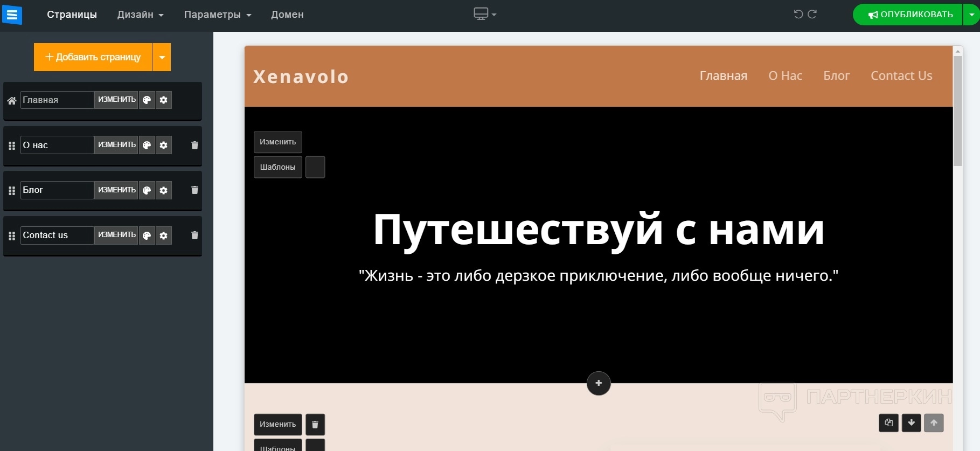Expand the Add page dropdown arrow
Viewport: 980px width, 451px height.
162,57
